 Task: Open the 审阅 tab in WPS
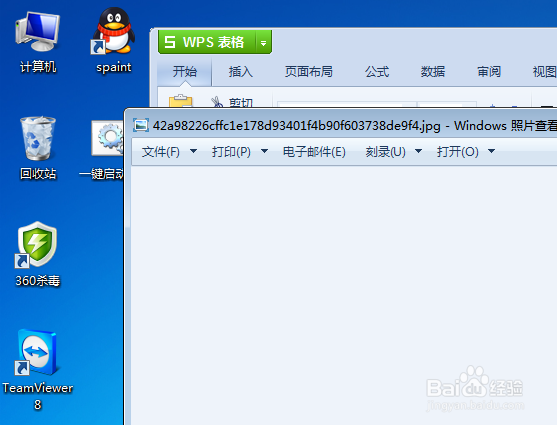pyautogui.click(x=489, y=72)
